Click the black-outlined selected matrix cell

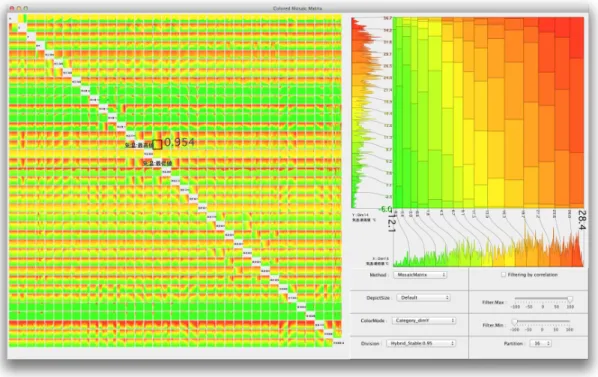click(x=157, y=144)
